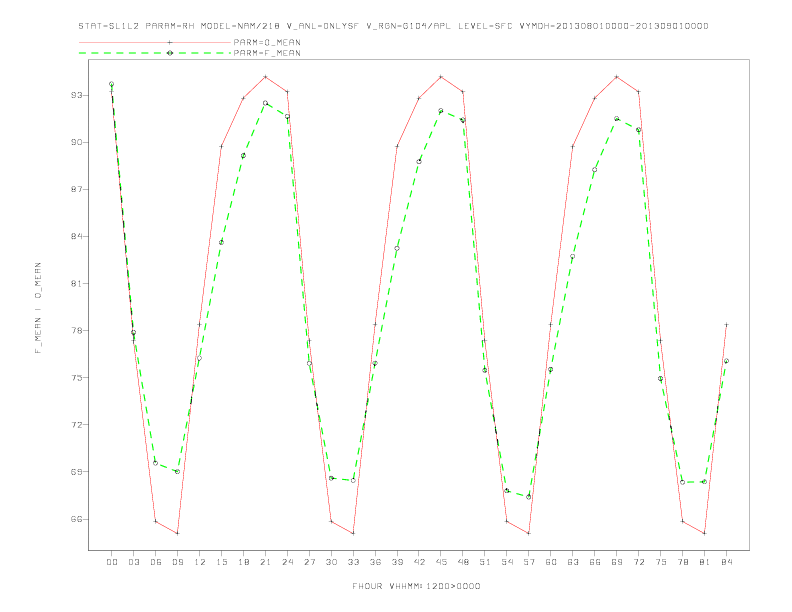The height and width of the screenshot is (612, 792).
Task: Click the PARM=O_MEAN legend label
Action: pos(267,42)
